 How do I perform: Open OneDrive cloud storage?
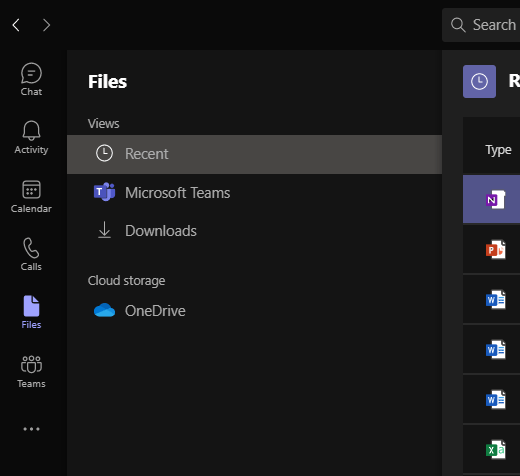[x=254, y=311]
